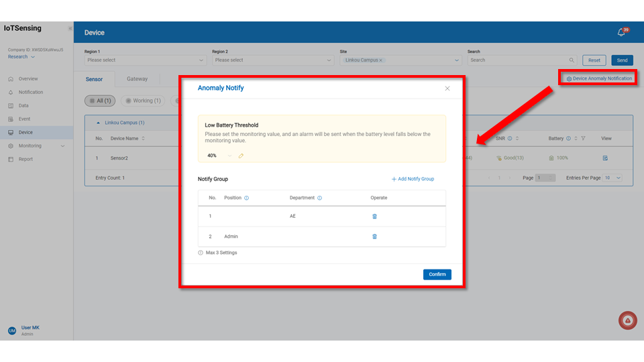
Task: Expand the Region 1 dropdown
Action: pyautogui.click(x=146, y=60)
